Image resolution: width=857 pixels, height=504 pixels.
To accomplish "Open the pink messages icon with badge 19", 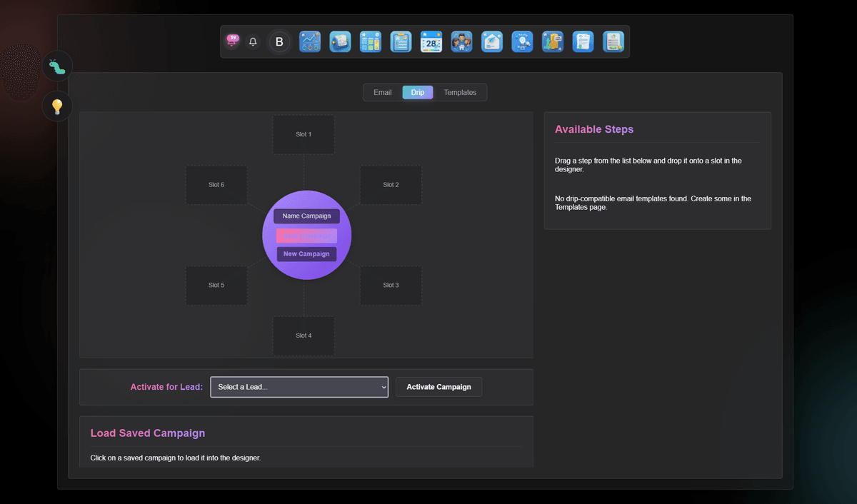I will (232, 41).
